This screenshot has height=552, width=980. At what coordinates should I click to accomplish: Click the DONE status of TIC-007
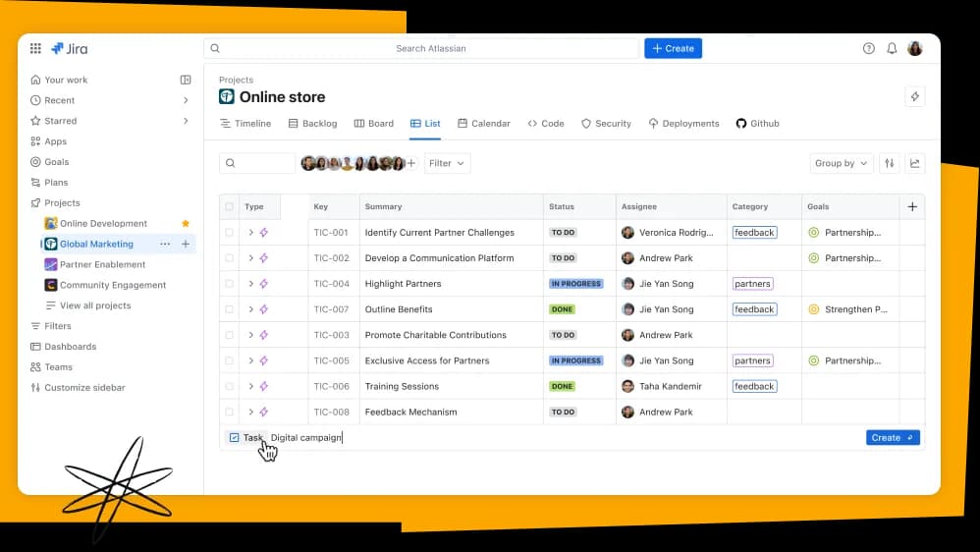(562, 308)
